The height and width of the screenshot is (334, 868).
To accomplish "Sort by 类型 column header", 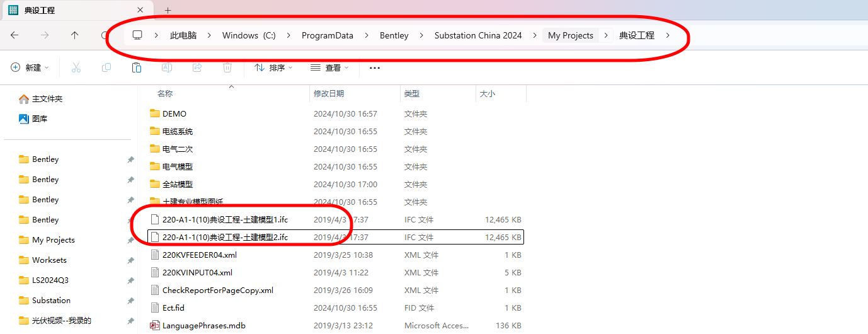I will point(412,93).
